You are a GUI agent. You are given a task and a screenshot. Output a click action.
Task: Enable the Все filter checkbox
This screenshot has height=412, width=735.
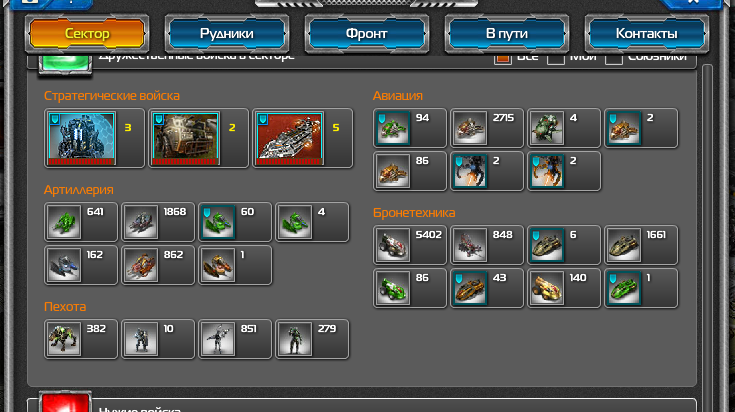coord(502,59)
